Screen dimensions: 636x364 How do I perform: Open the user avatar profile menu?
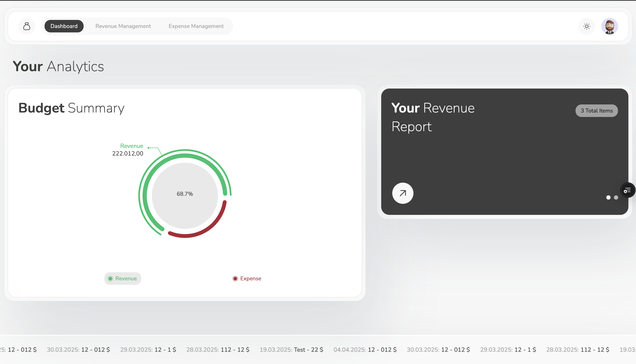pos(609,26)
